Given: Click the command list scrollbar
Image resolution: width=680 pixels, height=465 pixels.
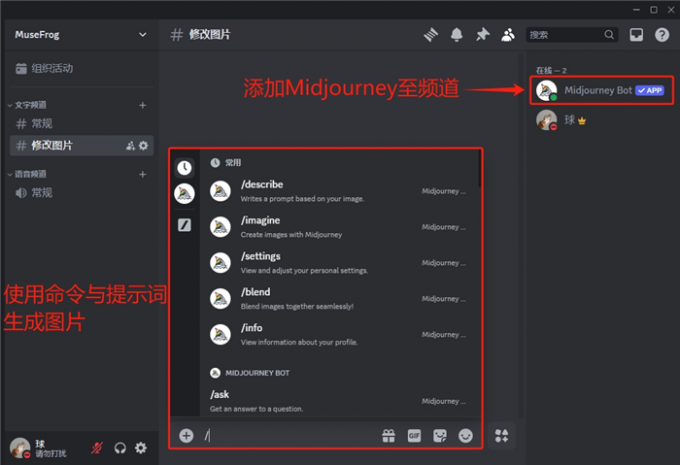Looking at the screenshot, I should pos(480,169).
